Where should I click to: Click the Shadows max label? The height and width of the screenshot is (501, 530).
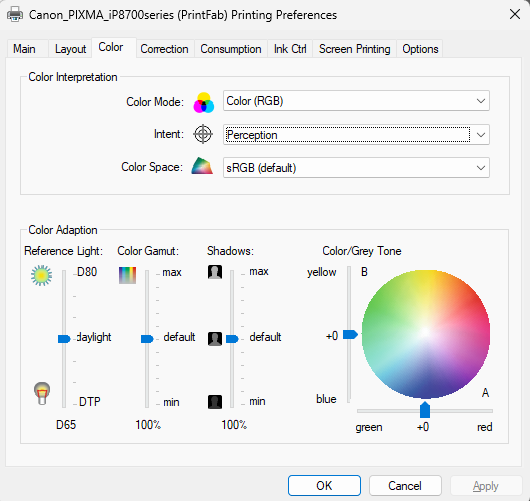[259, 271]
